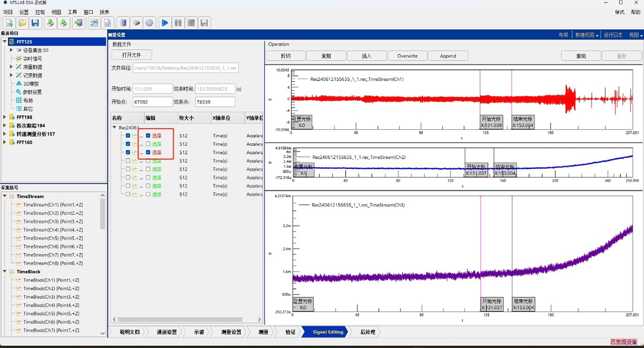Click the 开始点 input field

pyautogui.click(x=153, y=102)
